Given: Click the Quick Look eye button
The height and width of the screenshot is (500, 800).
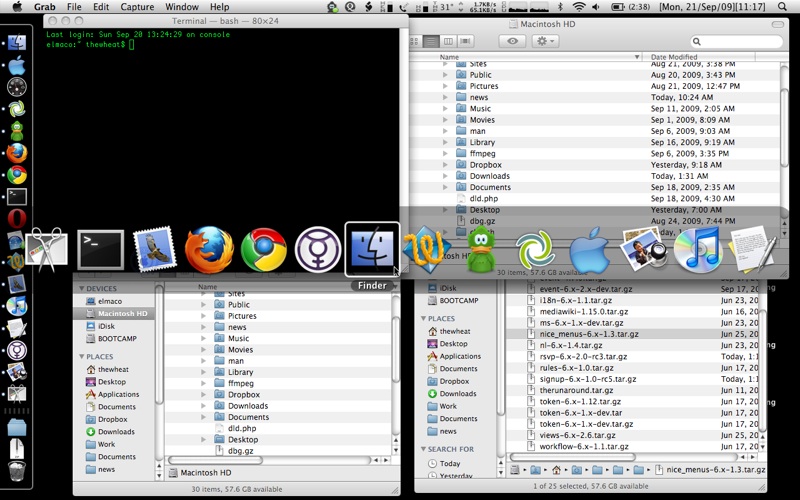Looking at the screenshot, I should tap(513, 41).
